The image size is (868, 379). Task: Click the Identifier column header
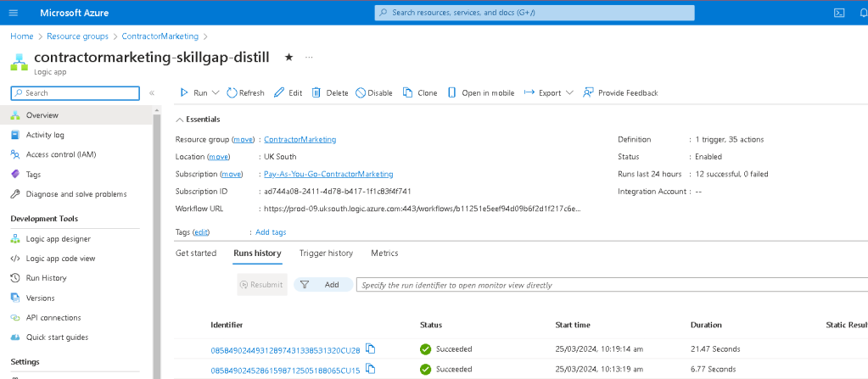[227, 325]
